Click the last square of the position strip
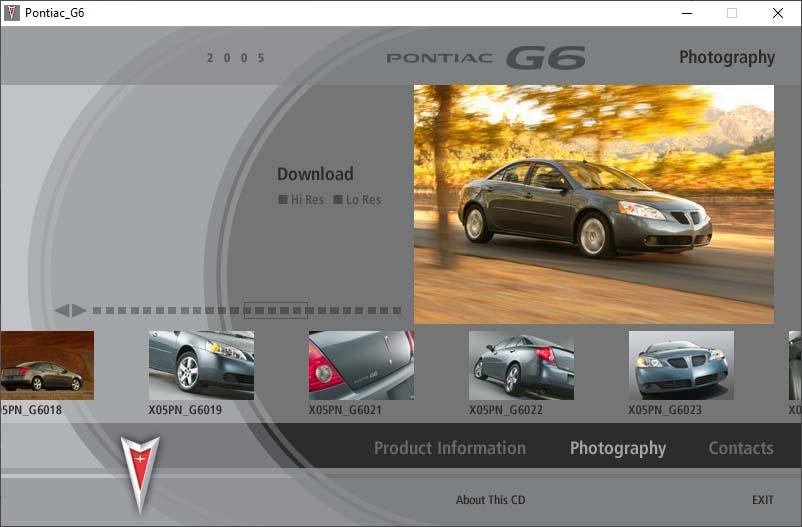The image size is (802, 527). 397,310
